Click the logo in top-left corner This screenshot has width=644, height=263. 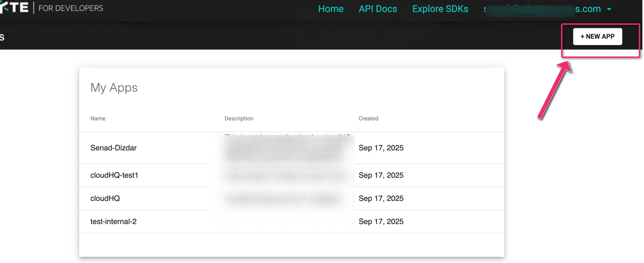tap(14, 8)
